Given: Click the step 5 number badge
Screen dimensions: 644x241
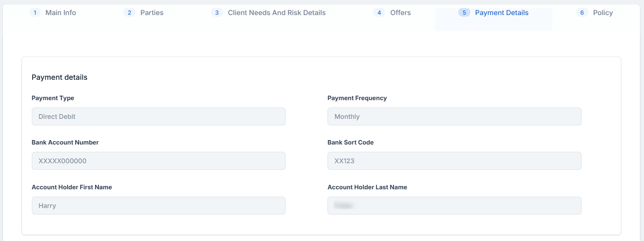Looking at the screenshot, I should [464, 13].
